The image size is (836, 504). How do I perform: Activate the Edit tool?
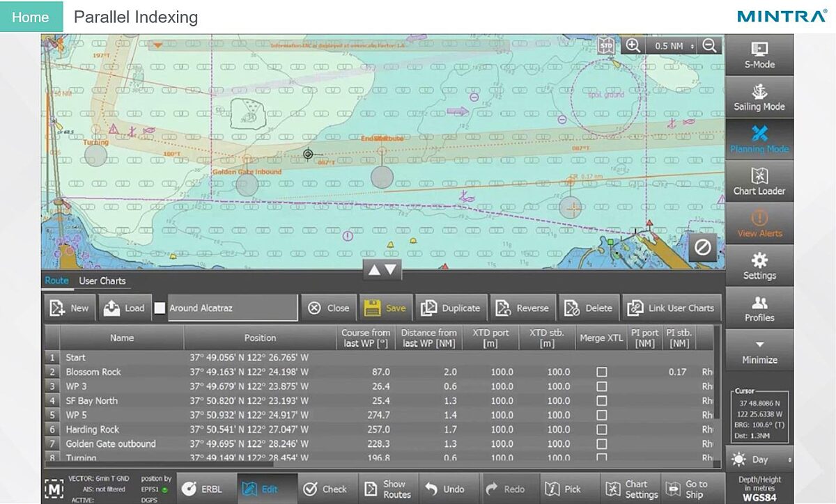point(268,489)
